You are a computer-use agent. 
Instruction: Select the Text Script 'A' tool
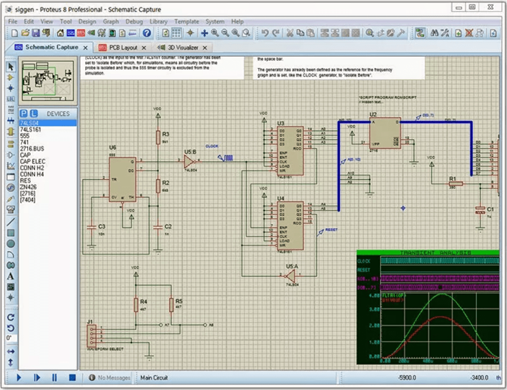[11, 276]
